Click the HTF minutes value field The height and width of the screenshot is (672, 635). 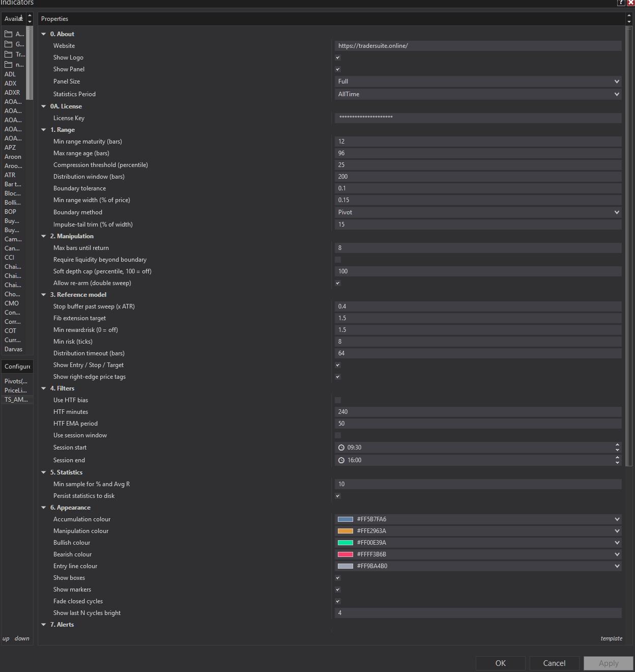(x=478, y=412)
